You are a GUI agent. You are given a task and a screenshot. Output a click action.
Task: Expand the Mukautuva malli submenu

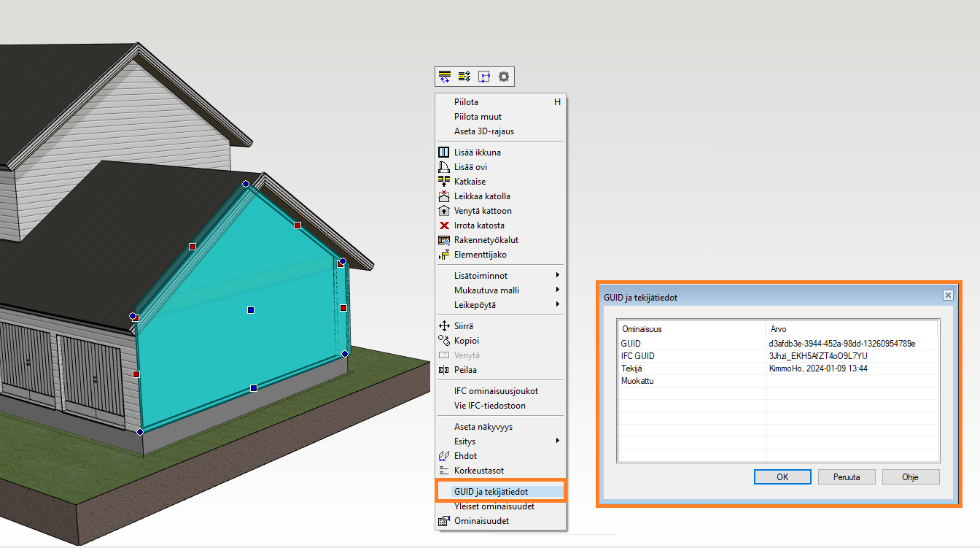[x=558, y=290]
